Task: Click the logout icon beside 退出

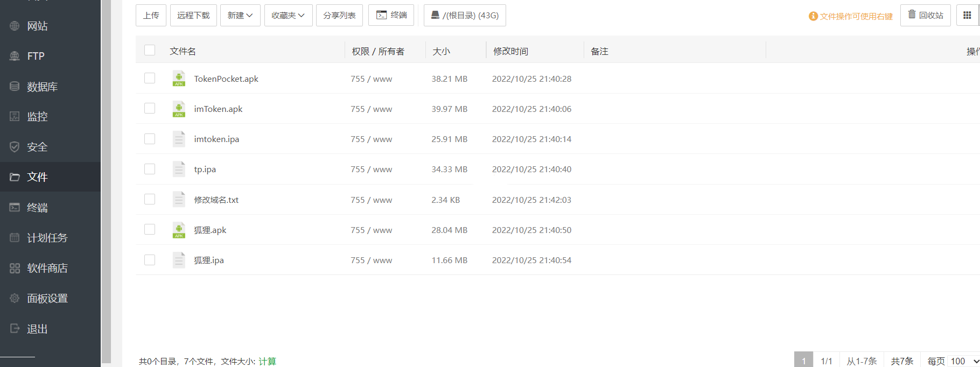Action: [x=15, y=328]
